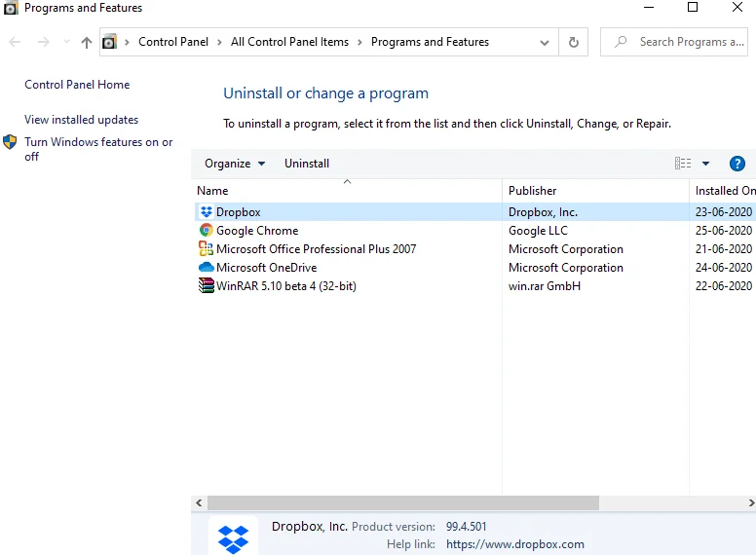Open the Organize dropdown menu
Screen dimensions: 756x555
coord(235,164)
